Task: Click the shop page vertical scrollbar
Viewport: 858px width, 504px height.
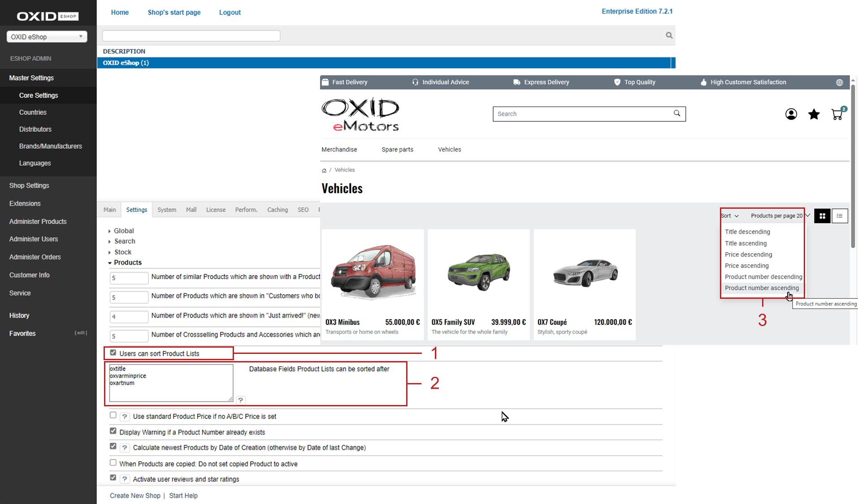Action: tap(853, 166)
